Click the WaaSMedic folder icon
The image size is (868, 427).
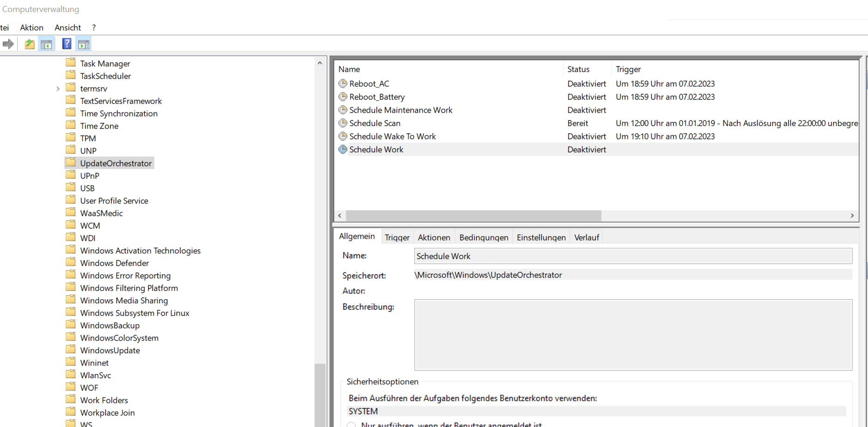coord(71,212)
